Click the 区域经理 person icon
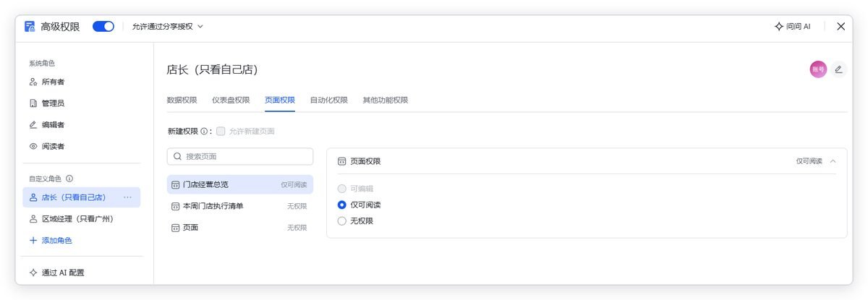The height and width of the screenshot is (300, 868). pos(33,218)
